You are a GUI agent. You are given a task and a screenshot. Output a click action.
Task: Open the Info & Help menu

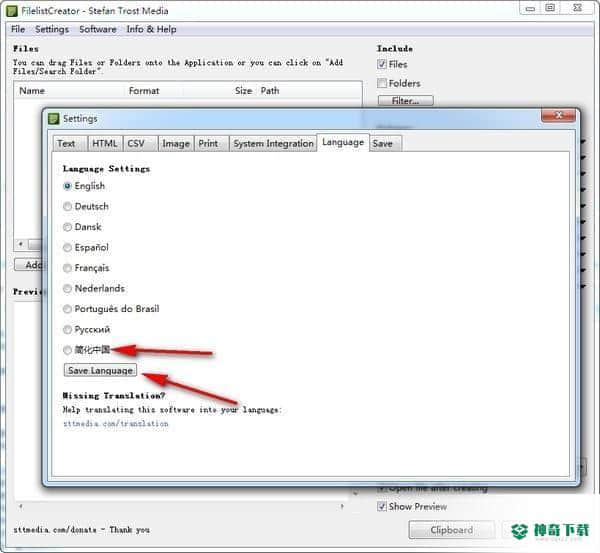click(x=151, y=29)
